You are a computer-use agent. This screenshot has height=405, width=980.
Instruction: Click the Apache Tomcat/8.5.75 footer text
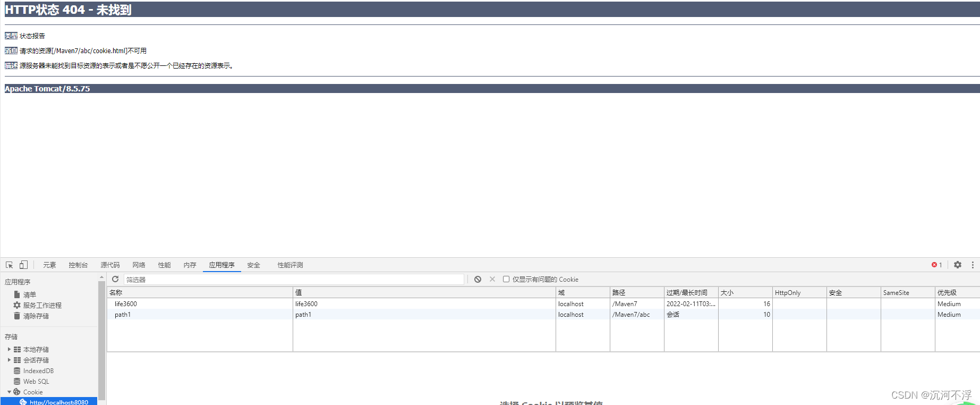(x=47, y=89)
